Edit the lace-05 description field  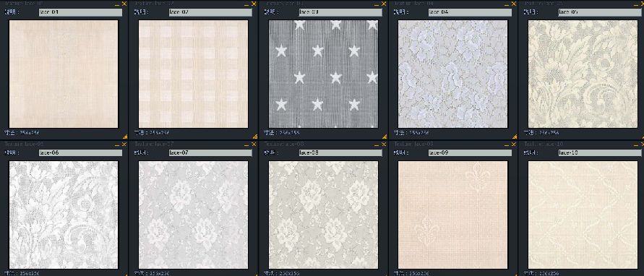click(x=600, y=12)
